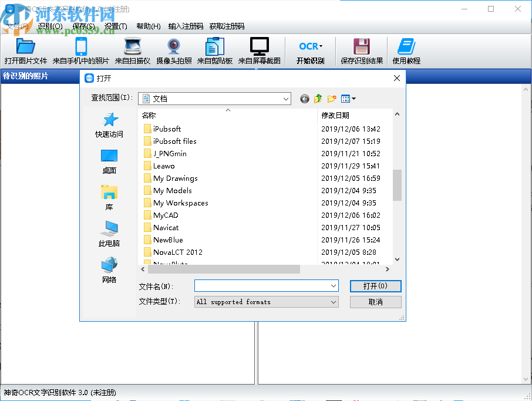Select the iPubsoft files folder
Viewport: 532px width, 401px height.
pyautogui.click(x=170, y=141)
